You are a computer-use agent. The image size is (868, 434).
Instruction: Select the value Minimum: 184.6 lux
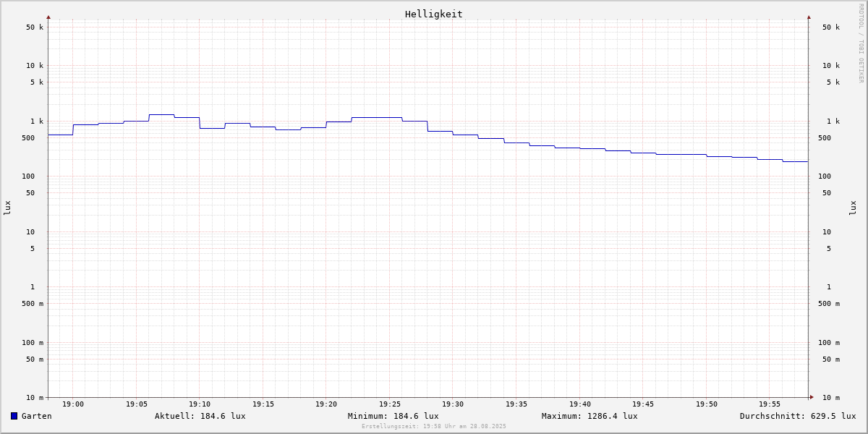pos(393,416)
